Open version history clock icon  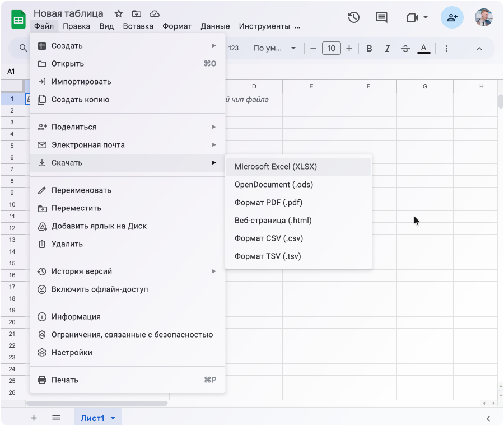(x=353, y=17)
